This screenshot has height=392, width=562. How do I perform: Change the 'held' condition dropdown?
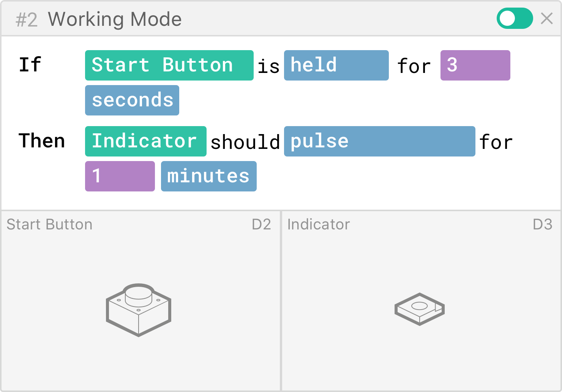click(336, 65)
